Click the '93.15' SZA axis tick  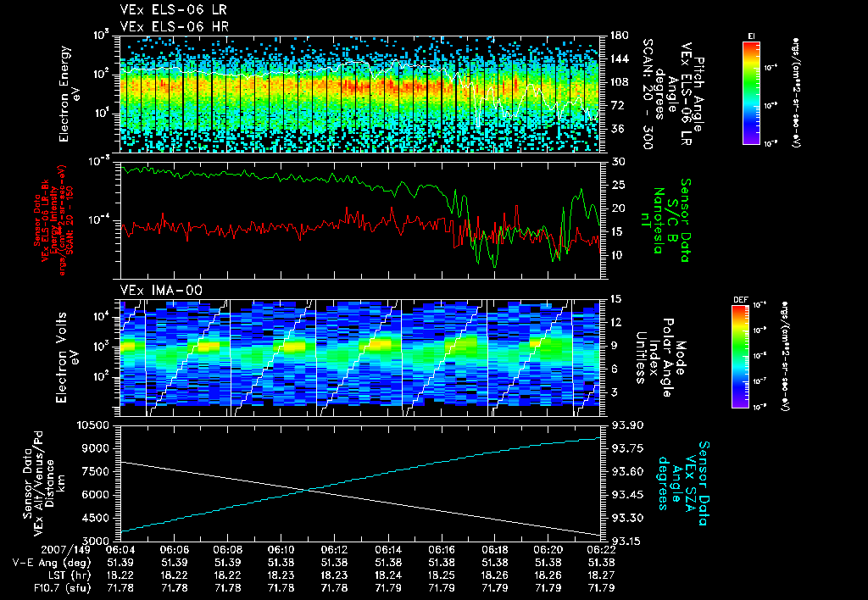point(627,542)
